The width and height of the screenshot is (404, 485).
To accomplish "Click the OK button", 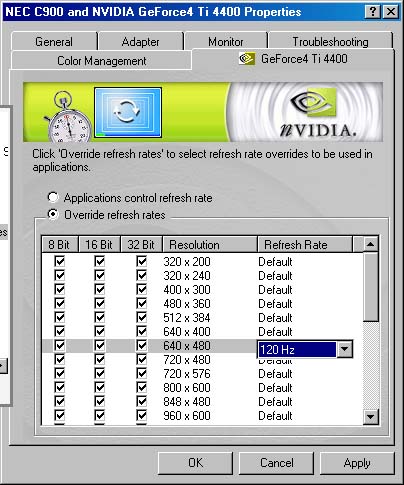I will pos(195,463).
